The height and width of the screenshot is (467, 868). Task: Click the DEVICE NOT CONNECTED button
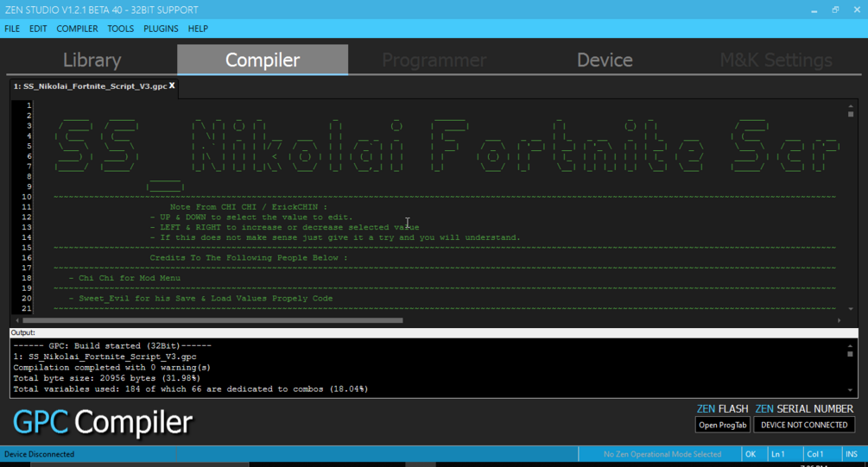[804, 425]
